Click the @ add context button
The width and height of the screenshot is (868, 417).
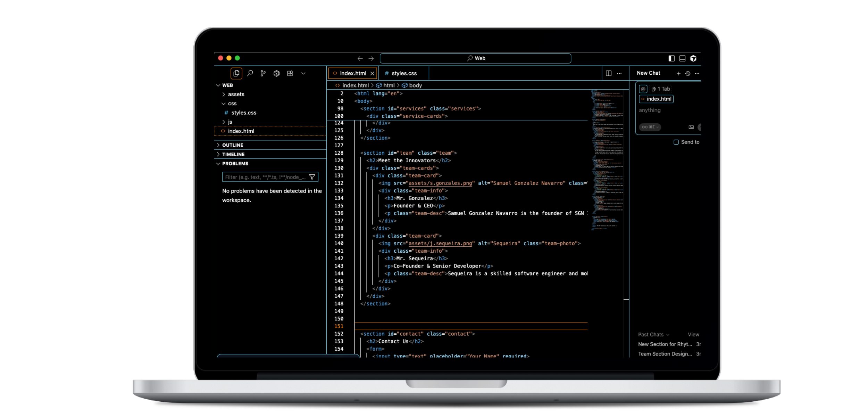point(643,89)
